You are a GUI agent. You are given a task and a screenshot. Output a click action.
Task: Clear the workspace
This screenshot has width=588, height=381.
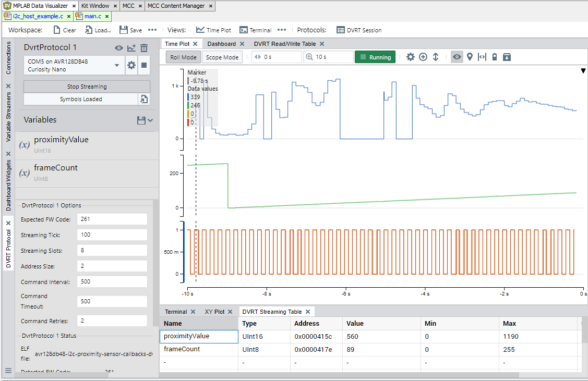65,30
